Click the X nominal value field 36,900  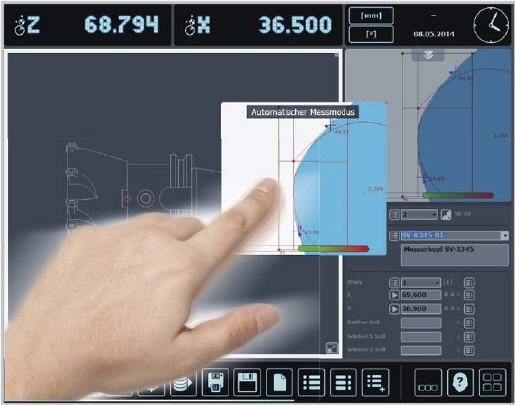421,309
